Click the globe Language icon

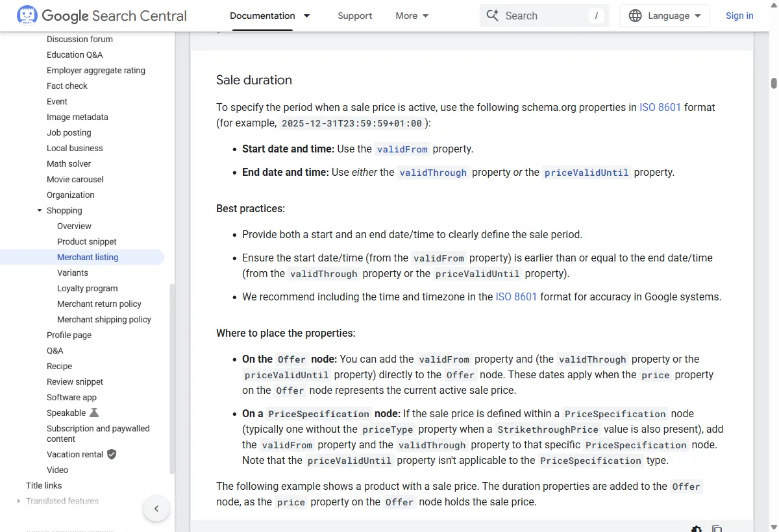click(x=636, y=16)
